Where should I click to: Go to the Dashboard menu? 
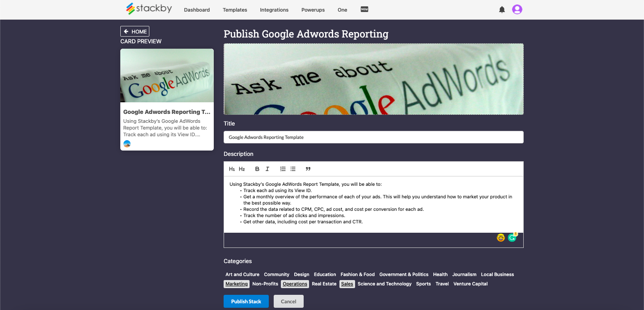pyautogui.click(x=197, y=10)
